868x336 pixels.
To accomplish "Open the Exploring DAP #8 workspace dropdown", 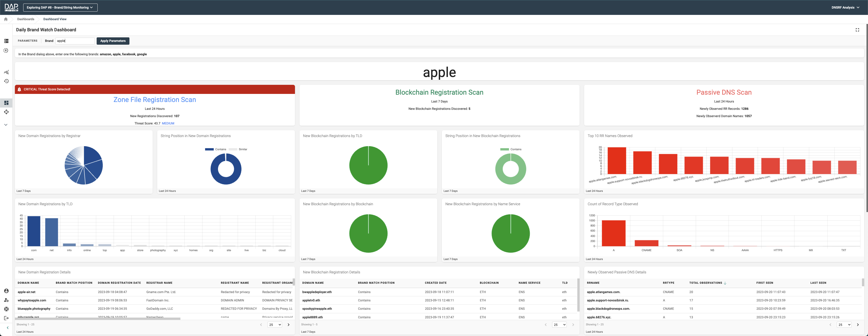I will (x=60, y=7).
